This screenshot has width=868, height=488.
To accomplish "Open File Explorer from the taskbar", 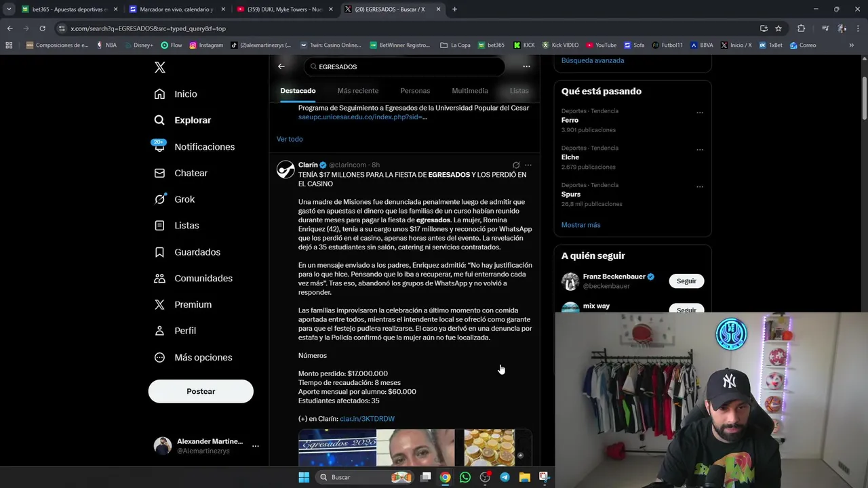I will [x=524, y=477].
